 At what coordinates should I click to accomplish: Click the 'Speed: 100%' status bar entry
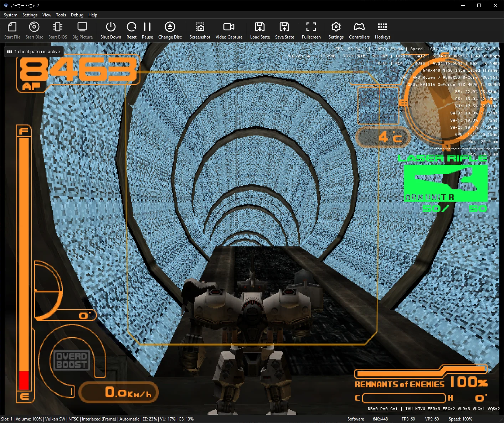461,419
